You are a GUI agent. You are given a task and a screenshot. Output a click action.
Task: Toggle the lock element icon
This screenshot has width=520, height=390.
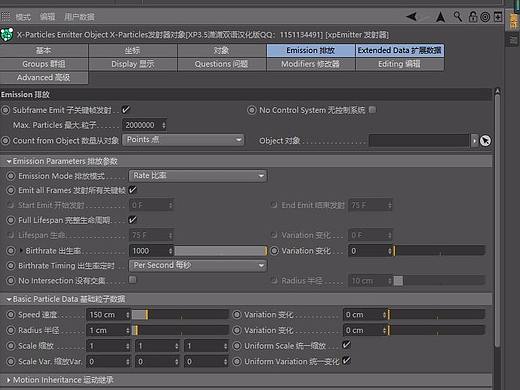click(472, 16)
